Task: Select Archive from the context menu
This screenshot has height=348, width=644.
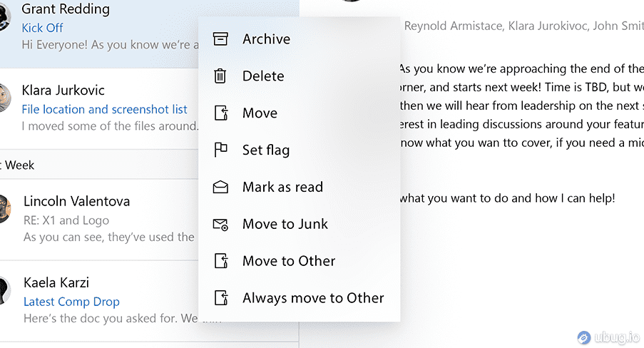Action: click(x=266, y=39)
